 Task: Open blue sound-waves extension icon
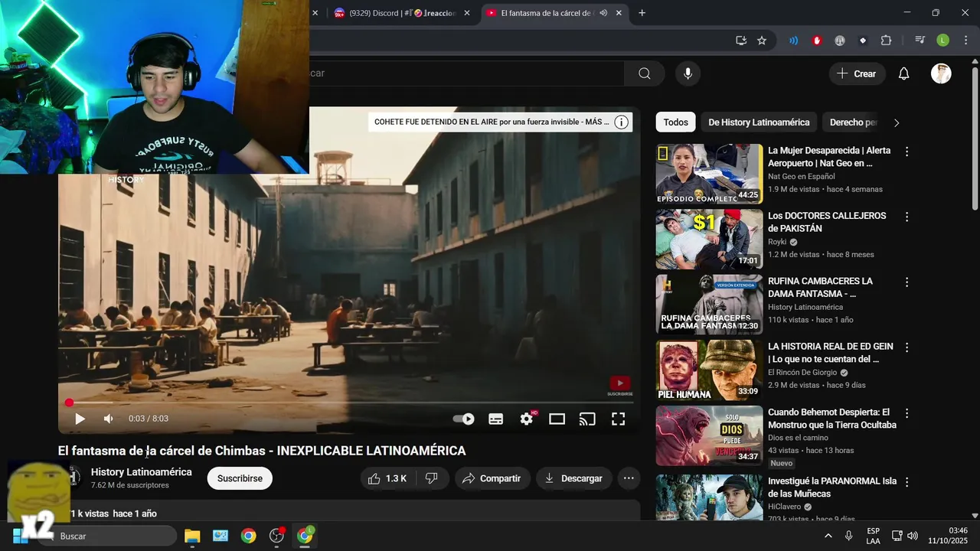(x=794, y=41)
